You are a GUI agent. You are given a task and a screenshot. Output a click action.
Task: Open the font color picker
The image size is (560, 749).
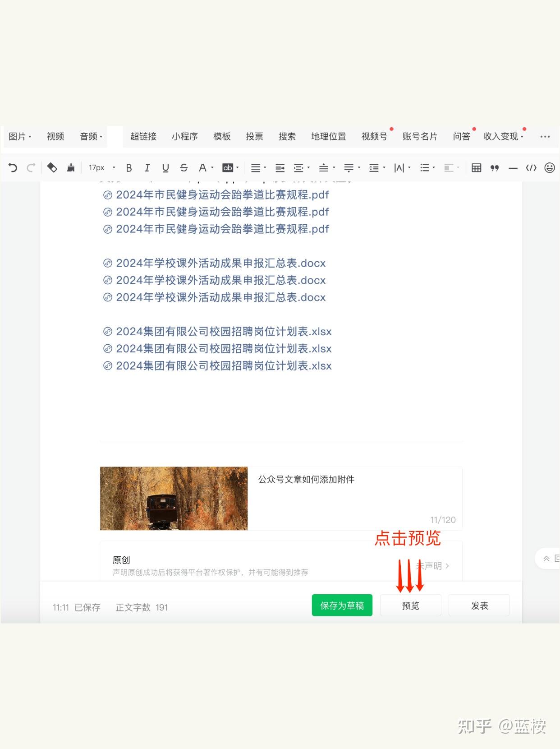204,168
